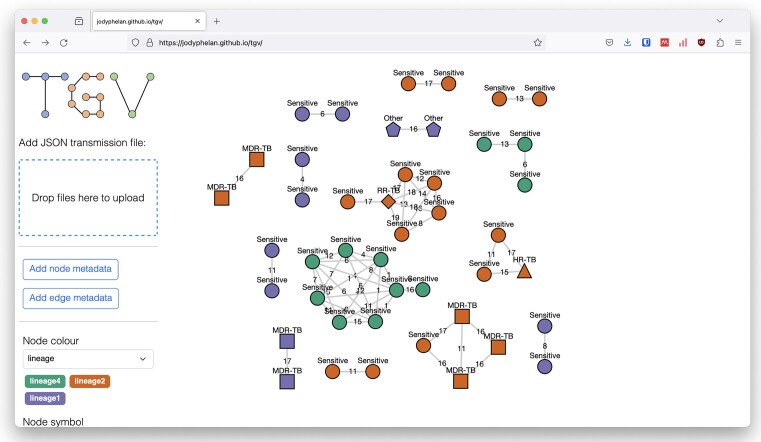Screen dimensions: 761x442
Task: Click the green lineage4 legend badge
Action: click(x=45, y=381)
